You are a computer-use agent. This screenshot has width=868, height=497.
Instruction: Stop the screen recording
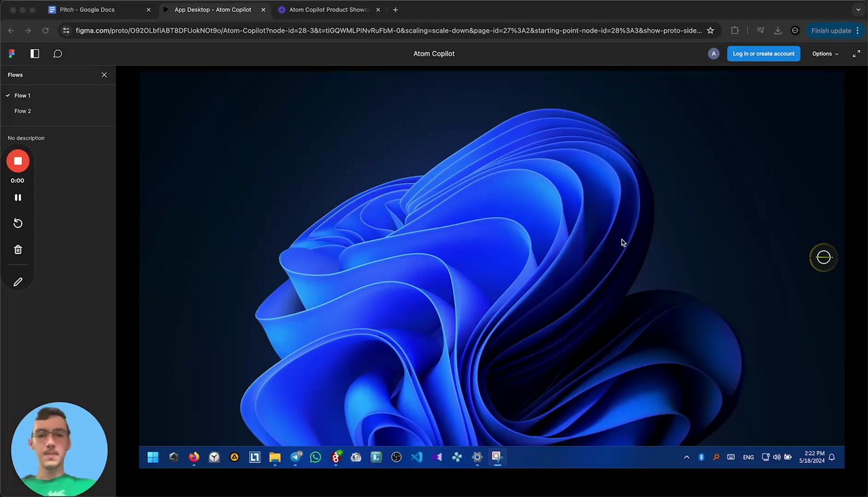[x=18, y=161]
